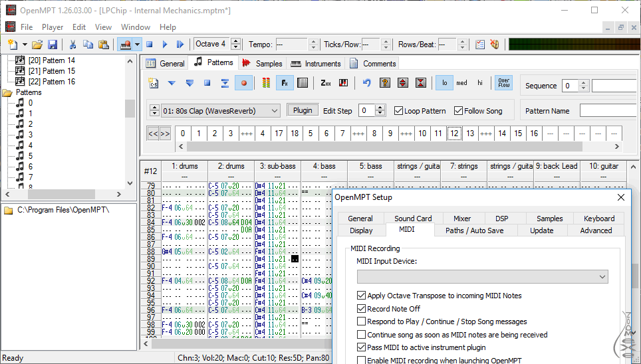Screen dimensions: 641x364
Task: Click the Edit Step spinner
Action: (380, 111)
